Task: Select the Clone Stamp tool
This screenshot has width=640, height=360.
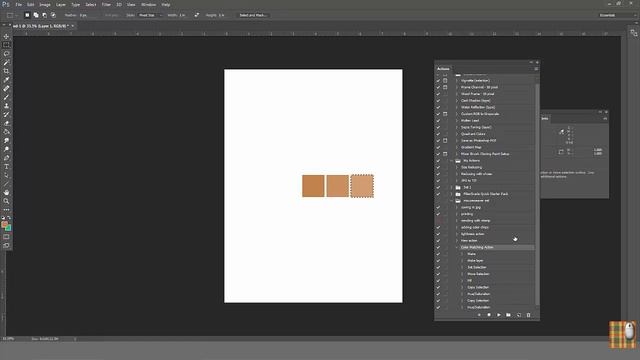Action: 6,106
